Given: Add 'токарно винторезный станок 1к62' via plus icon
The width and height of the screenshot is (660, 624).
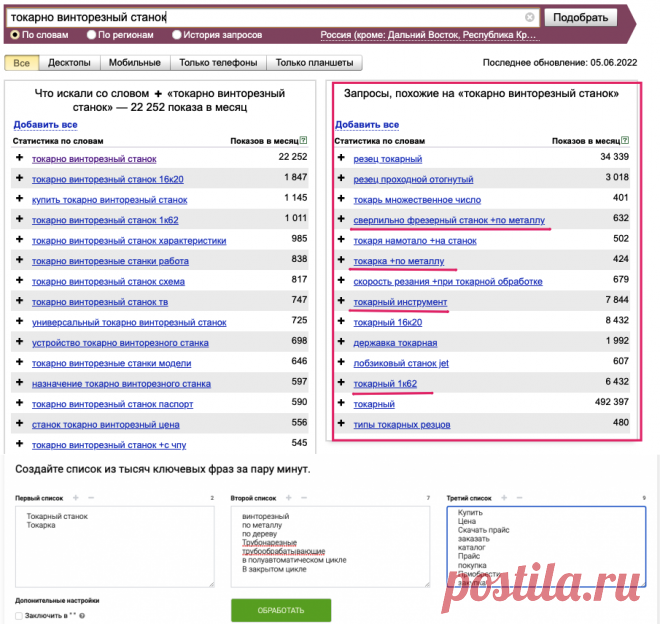Looking at the screenshot, I should coord(19,219).
